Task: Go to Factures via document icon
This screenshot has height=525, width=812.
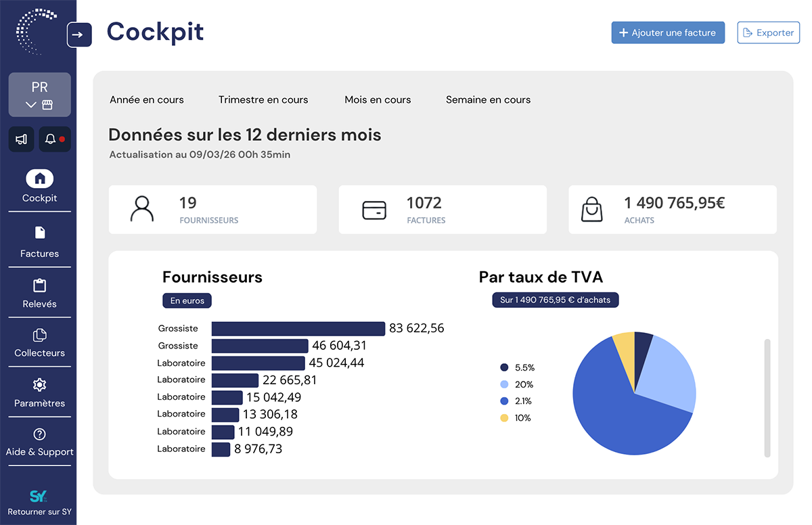Action: click(39, 233)
